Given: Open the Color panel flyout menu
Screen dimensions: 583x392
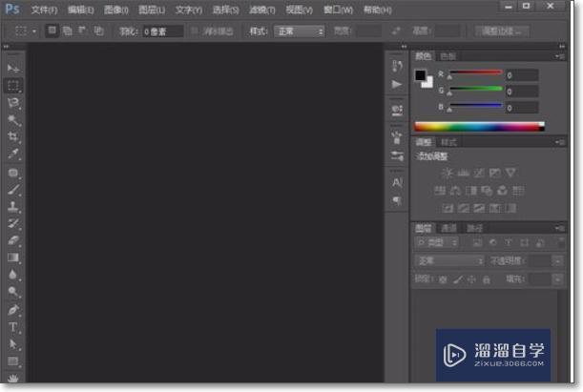Looking at the screenshot, I should coord(560,56).
